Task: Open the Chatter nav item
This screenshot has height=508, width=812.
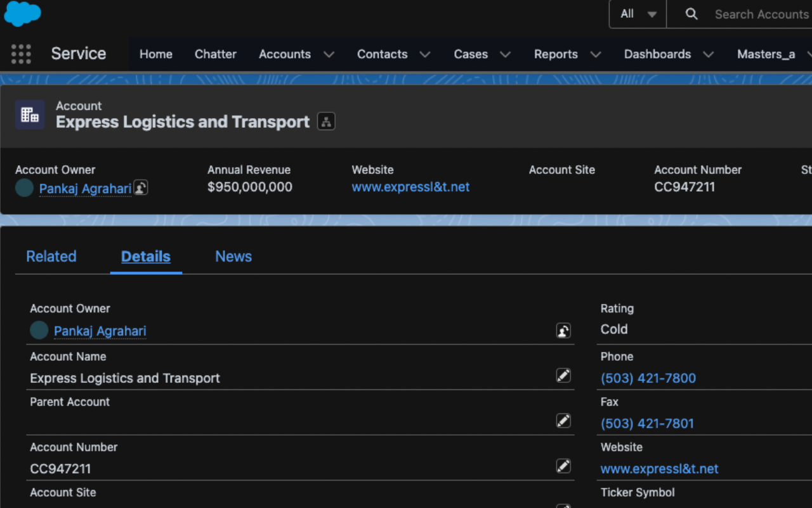Action: coord(216,54)
